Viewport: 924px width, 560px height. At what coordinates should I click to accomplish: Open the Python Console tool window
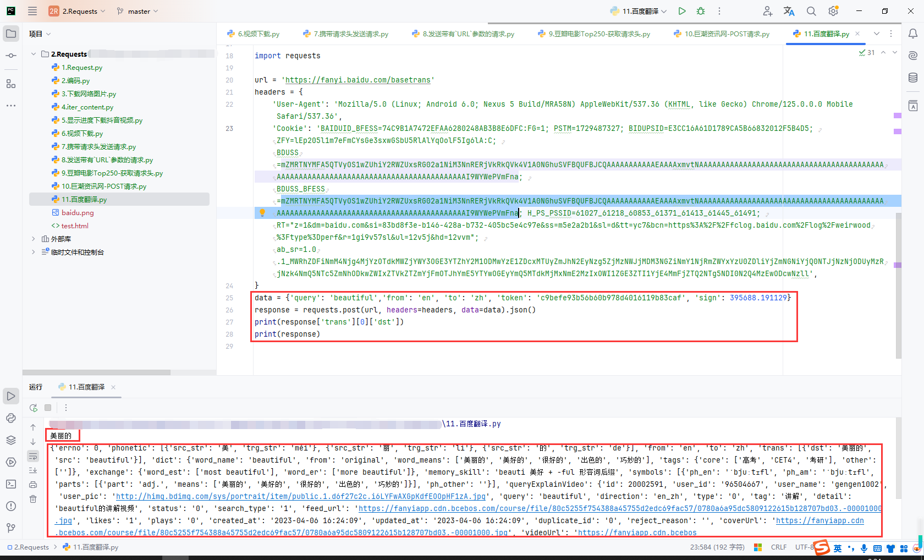tap(11, 418)
